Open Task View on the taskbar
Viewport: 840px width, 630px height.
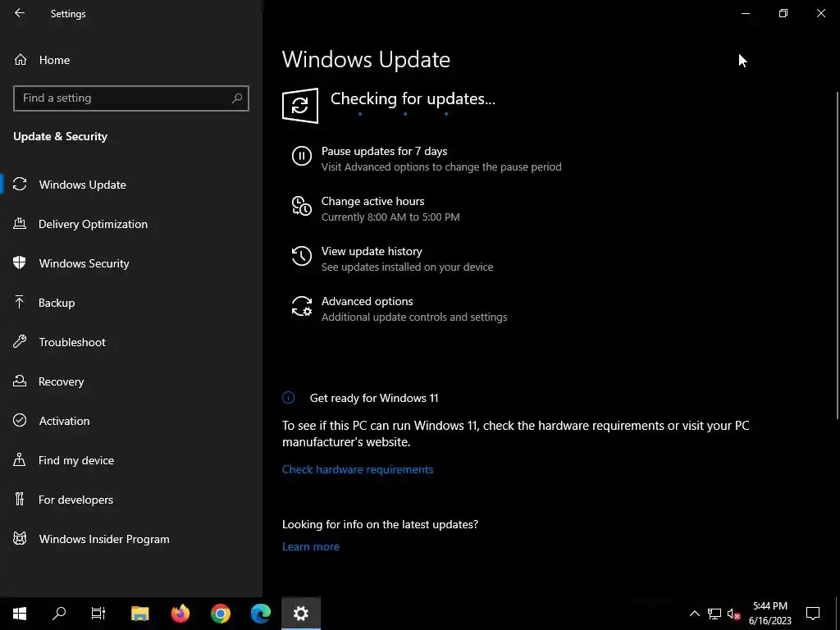(98, 614)
